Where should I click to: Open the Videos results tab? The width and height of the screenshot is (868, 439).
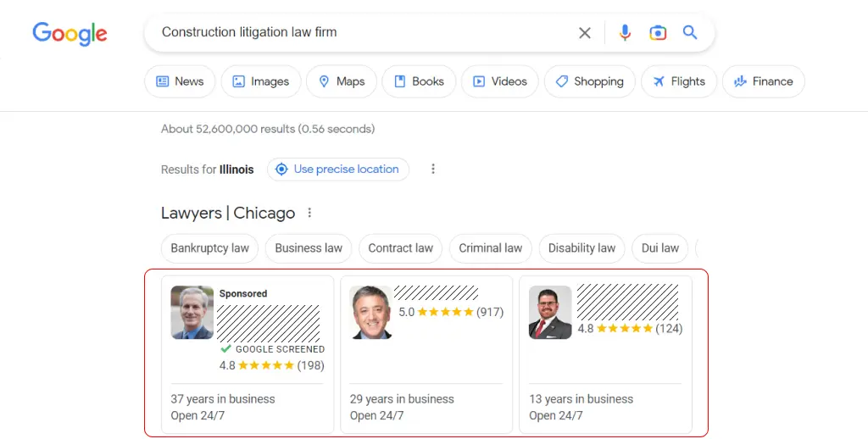click(499, 81)
